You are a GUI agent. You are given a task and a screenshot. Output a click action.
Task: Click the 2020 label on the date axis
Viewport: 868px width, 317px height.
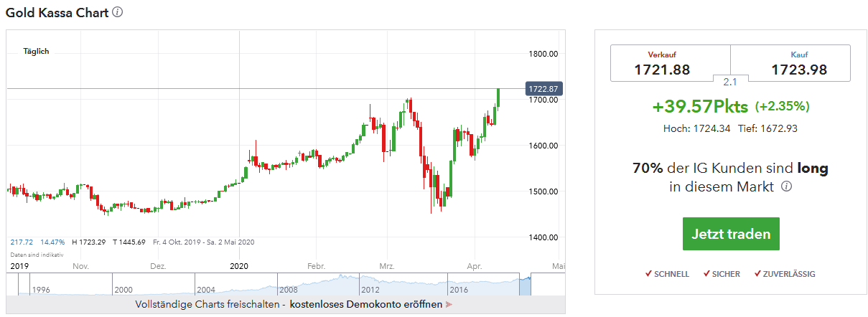239,266
